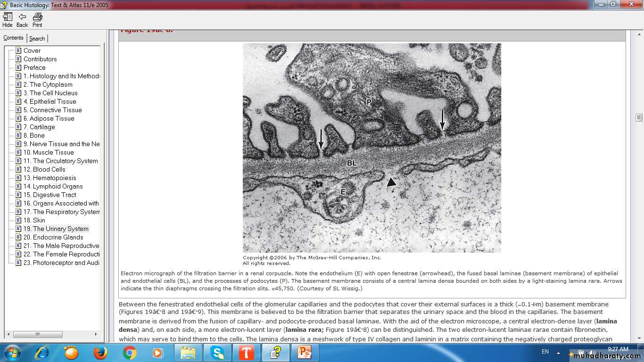Launch Google Chrome from the taskbar

129,352
